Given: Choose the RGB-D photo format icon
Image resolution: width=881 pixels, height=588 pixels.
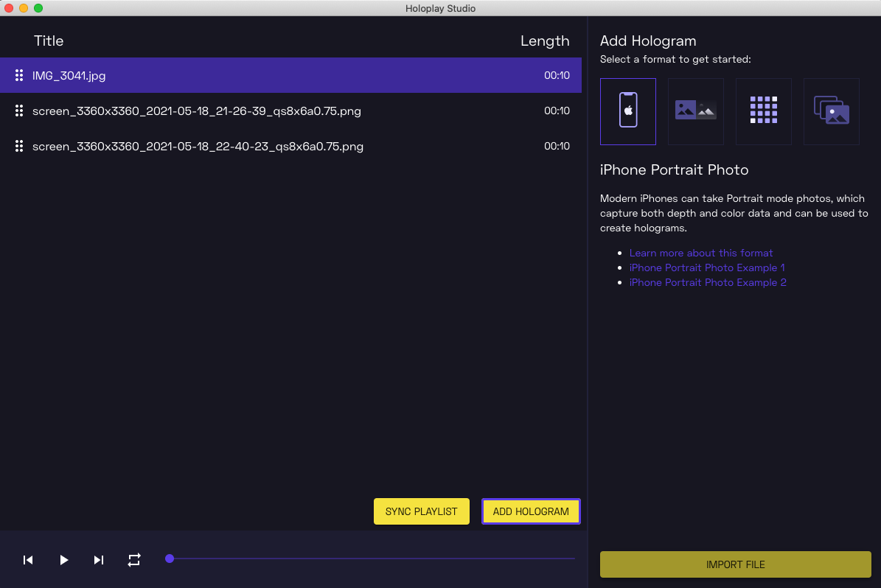Looking at the screenshot, I should tap(696, 111).
